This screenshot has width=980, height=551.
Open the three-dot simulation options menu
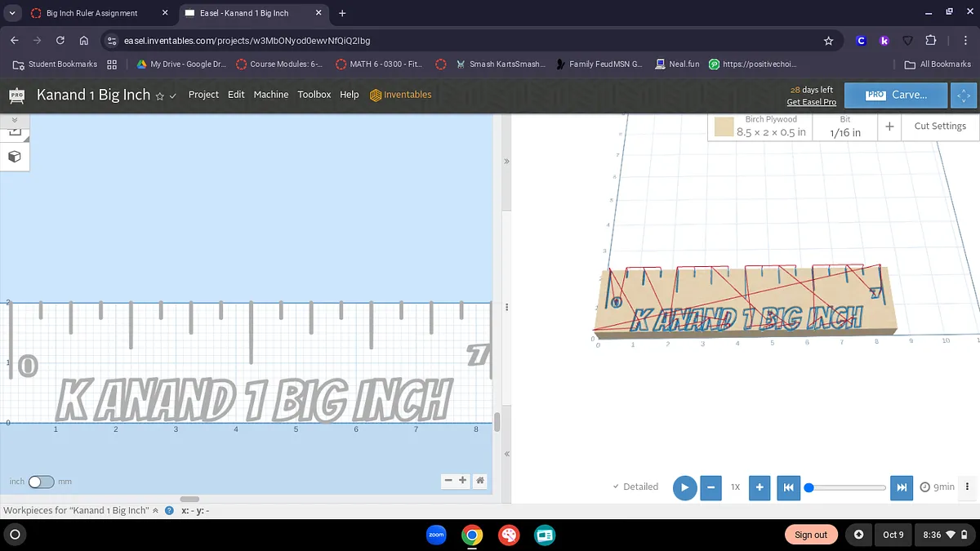pos(968,487)
